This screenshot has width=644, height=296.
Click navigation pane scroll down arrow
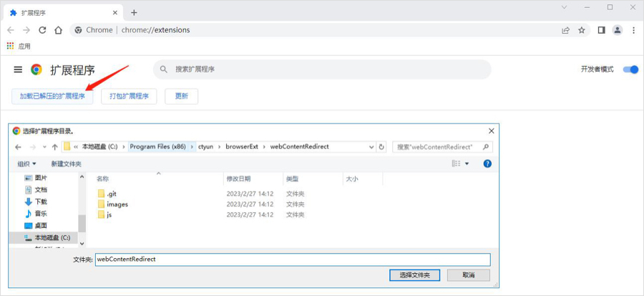pos(82,244)
